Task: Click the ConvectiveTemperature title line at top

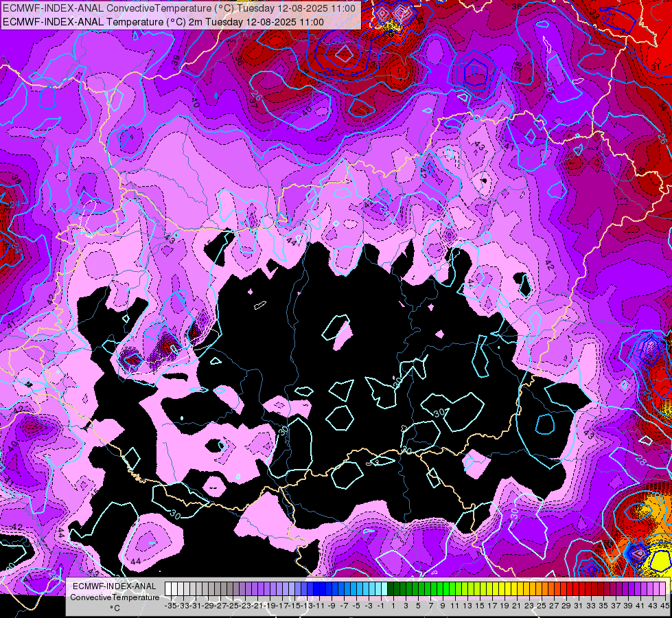Action: (x=179, y=8)
